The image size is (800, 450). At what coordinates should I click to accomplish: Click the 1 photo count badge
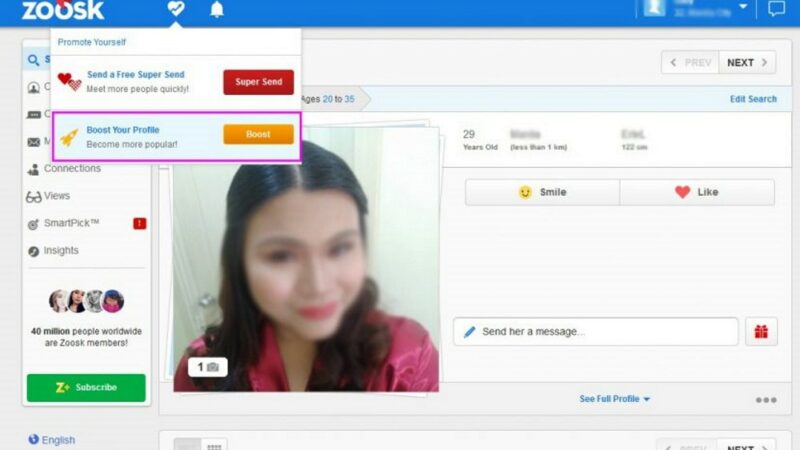208,367
